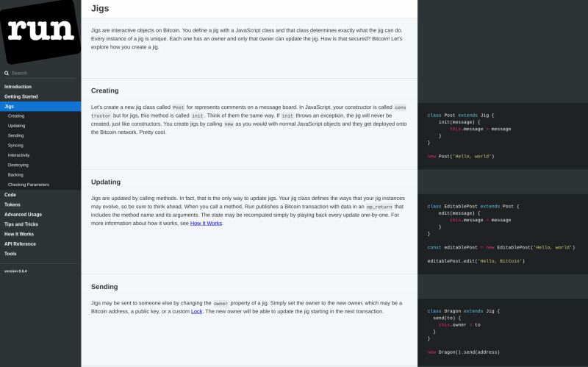Go to the Updating subsection link
This screenshot has height=367, width=588.
point(16,126)
